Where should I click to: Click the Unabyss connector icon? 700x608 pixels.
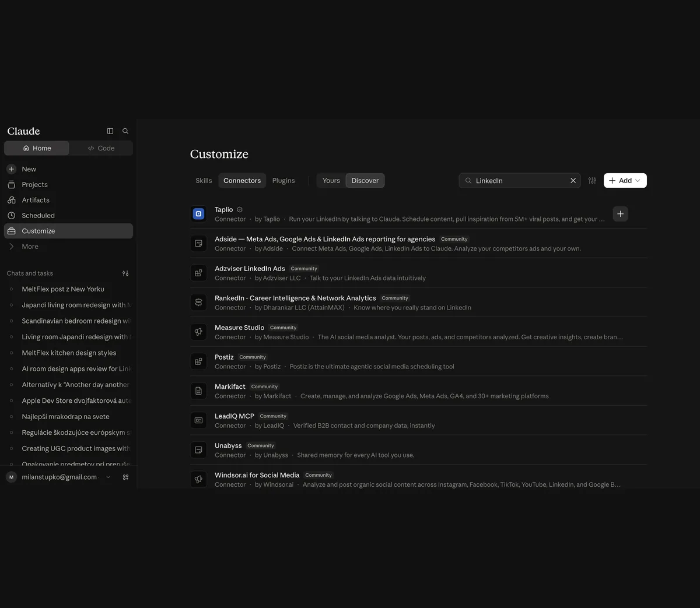(198, 450)
